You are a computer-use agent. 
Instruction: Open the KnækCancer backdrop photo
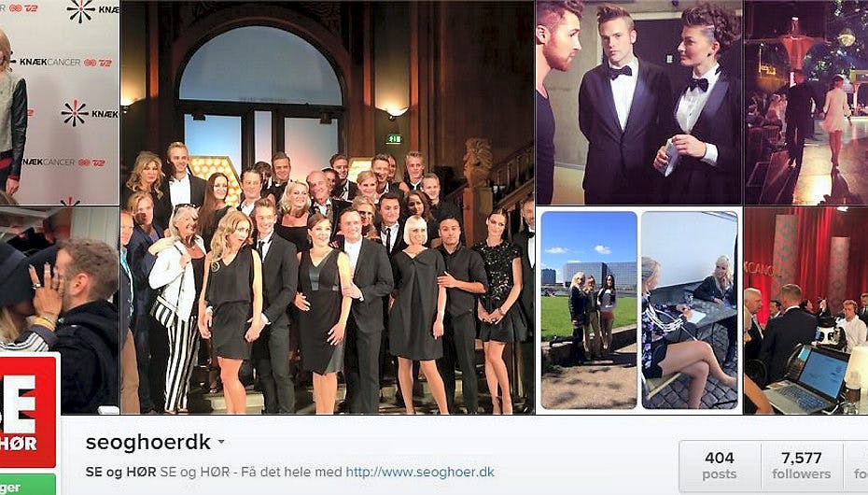(59, 103)
